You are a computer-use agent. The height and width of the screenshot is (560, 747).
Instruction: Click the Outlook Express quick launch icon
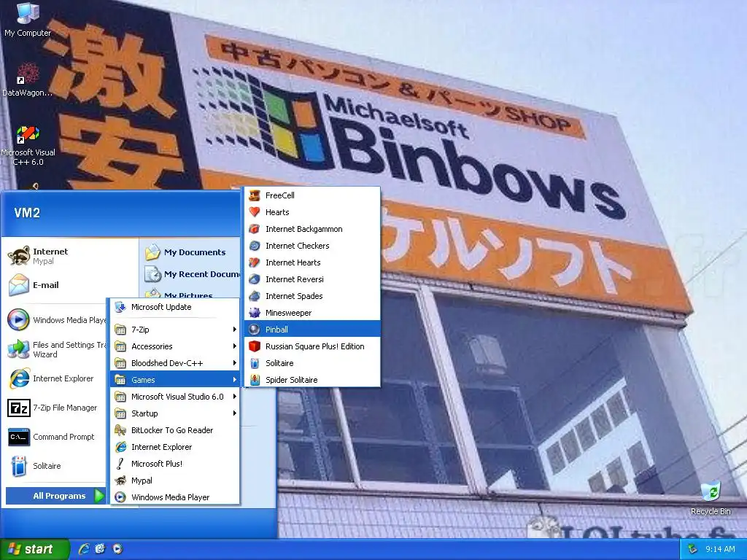tap(100, 549)
